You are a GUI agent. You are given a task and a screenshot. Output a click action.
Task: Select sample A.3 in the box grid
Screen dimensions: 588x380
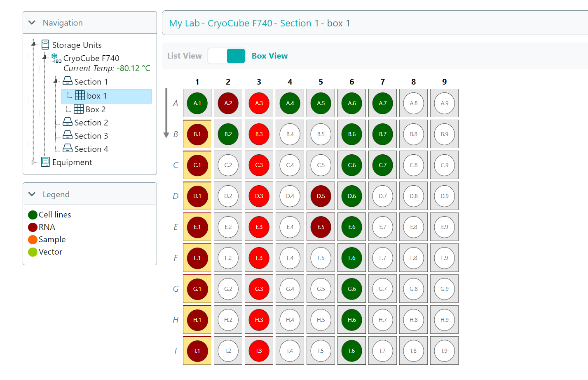coord(259,103)
